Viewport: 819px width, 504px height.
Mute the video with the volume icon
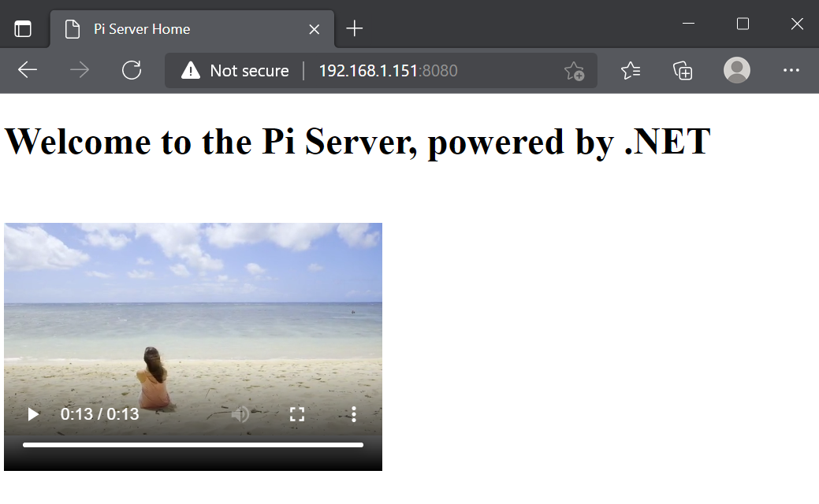[x=240, y=413]
